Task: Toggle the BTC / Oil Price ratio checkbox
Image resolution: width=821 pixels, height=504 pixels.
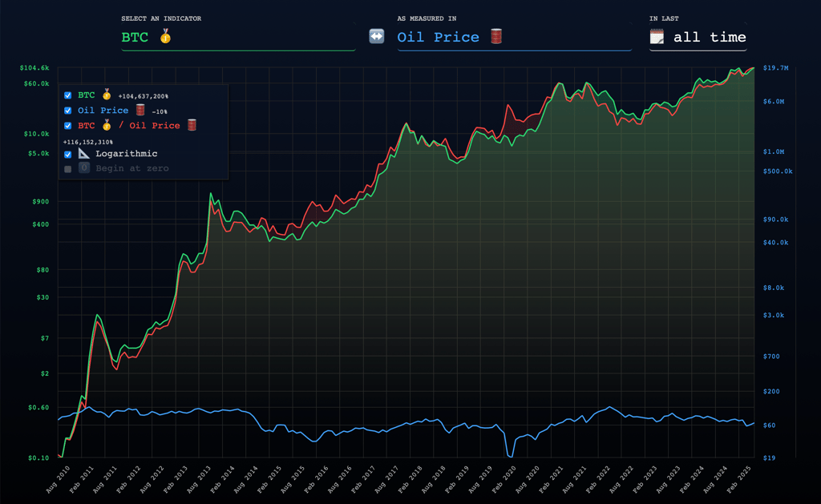Action: (x=67, y=126)
